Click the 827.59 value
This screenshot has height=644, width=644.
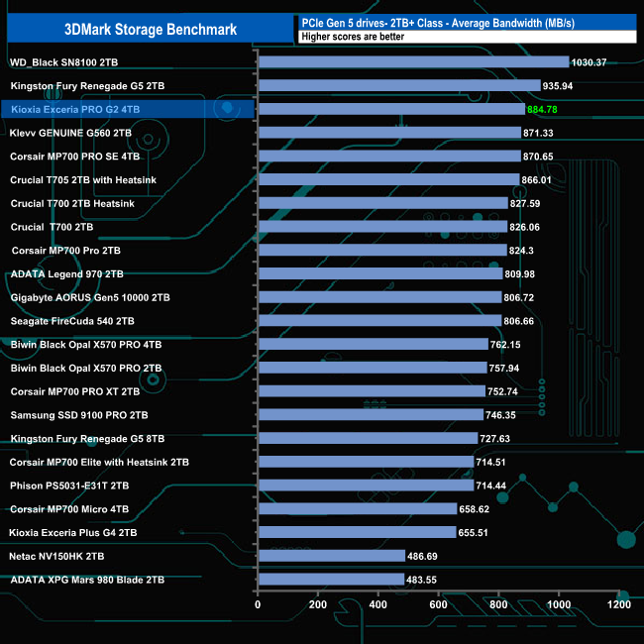[525, 204]
